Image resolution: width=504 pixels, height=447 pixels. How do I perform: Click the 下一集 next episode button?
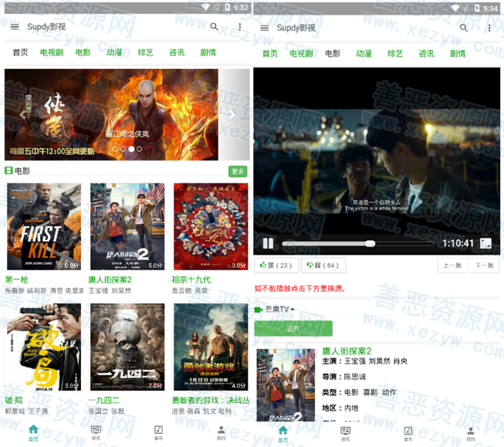click(x=482, y=266)
